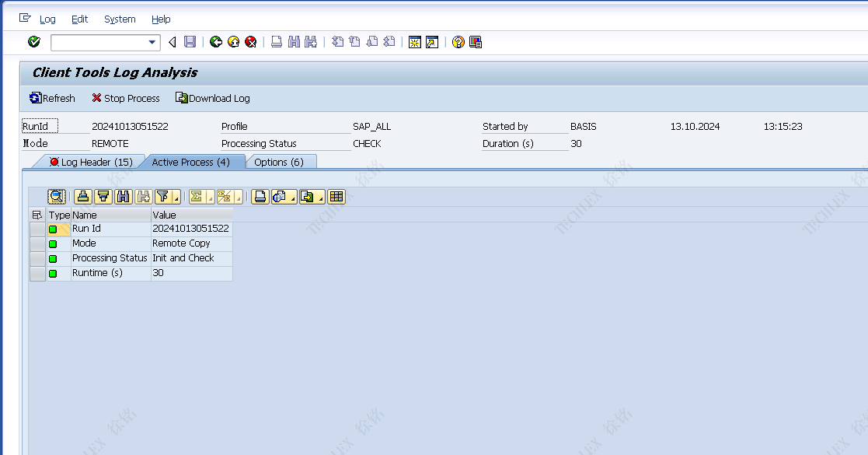Click the layout grid icon in ALV toolbar
The image size is (868, 455).
pyautogui.click(x=336, y=197)
